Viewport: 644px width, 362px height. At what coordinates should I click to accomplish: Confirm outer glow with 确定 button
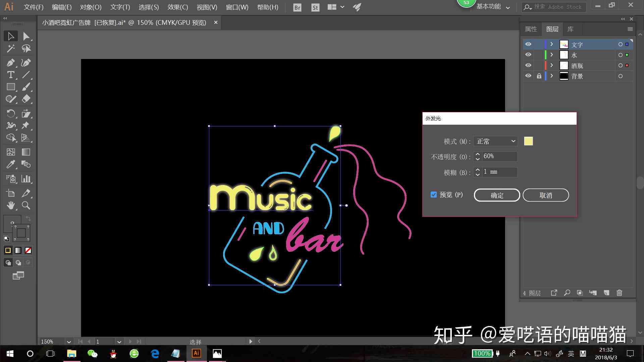click(x=497, y=195)
